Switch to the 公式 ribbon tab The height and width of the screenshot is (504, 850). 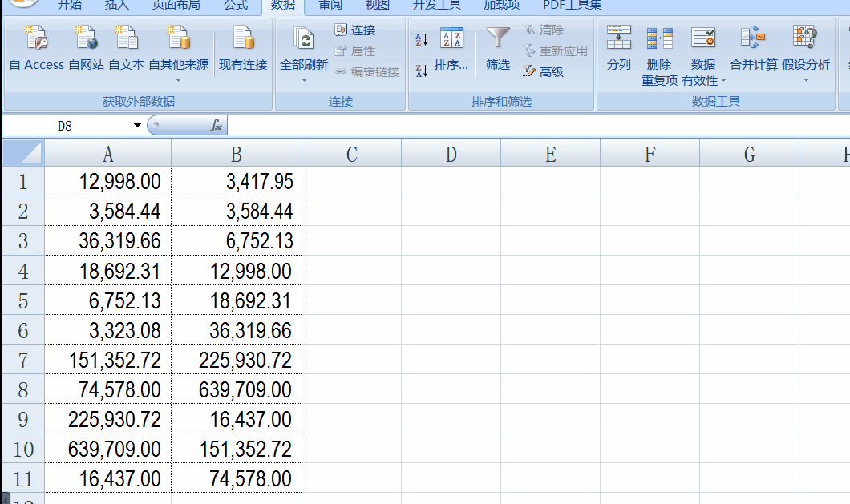pyautogui.click(x=235, y=6)
